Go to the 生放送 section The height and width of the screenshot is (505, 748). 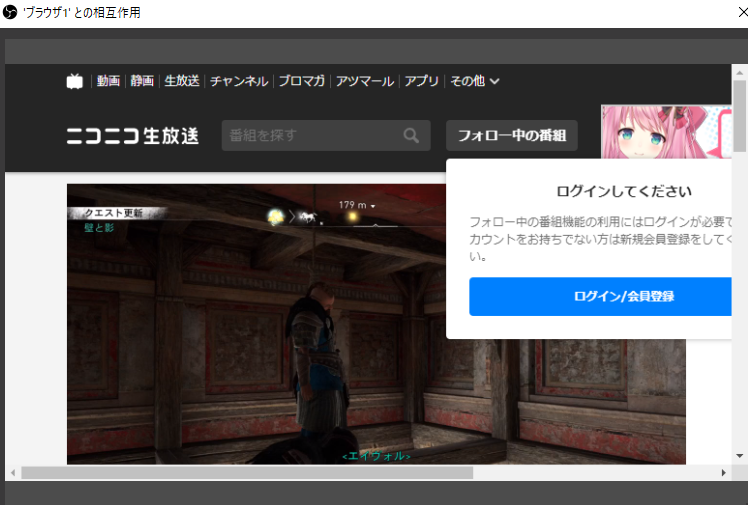coord(182,81)
